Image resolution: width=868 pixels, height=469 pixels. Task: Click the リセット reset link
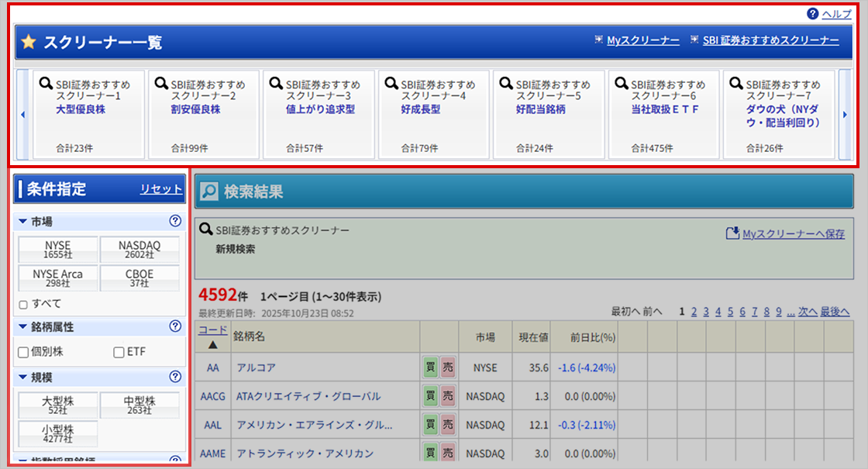coord(160,189)
